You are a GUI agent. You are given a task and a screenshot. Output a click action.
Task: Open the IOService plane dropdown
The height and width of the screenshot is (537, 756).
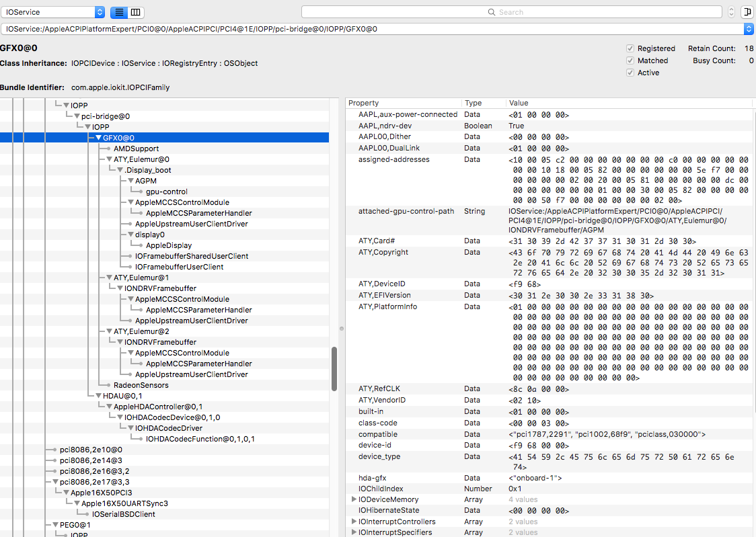[x=53, y=12]
